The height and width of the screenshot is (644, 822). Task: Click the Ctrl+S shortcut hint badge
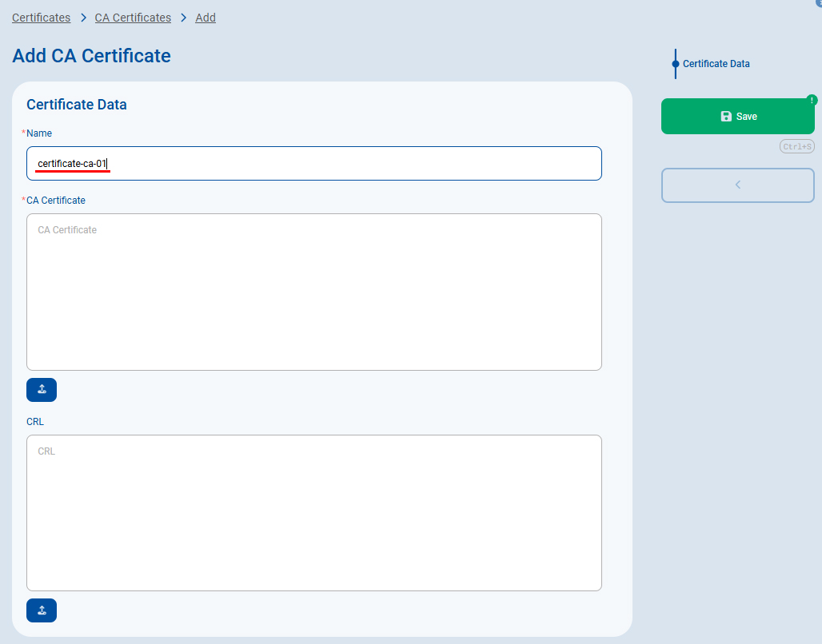coord(797,147)
